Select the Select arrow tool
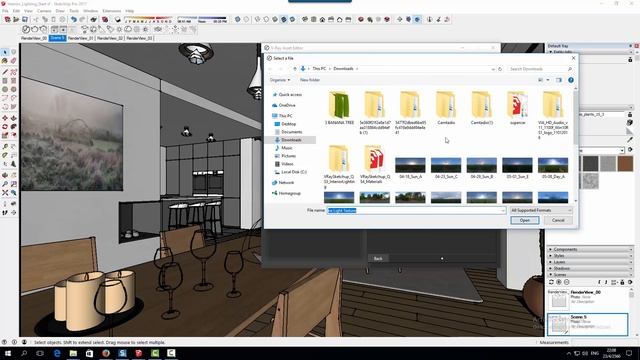This screenshot has height=360, width=640. pos(5,52)
